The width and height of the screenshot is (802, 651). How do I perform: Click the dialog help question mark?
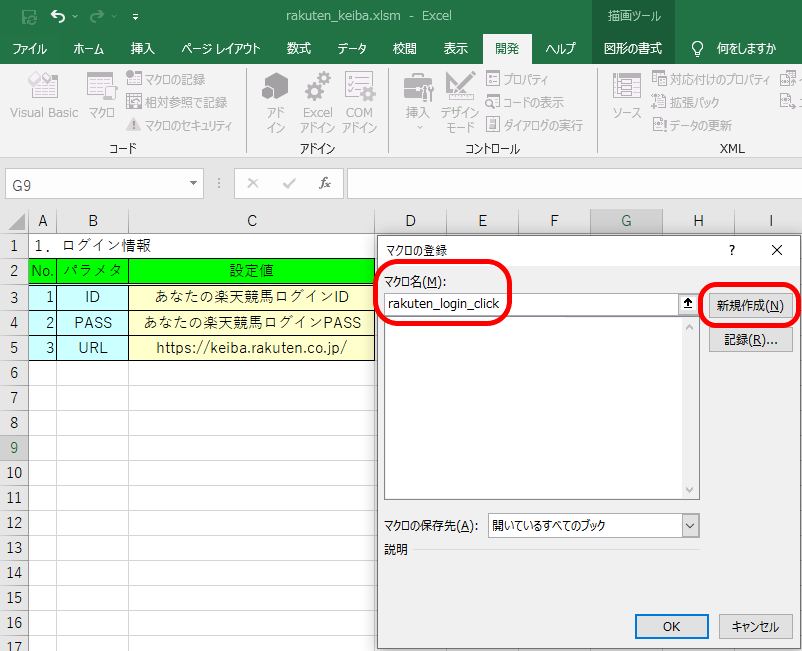tap(732, 250)
